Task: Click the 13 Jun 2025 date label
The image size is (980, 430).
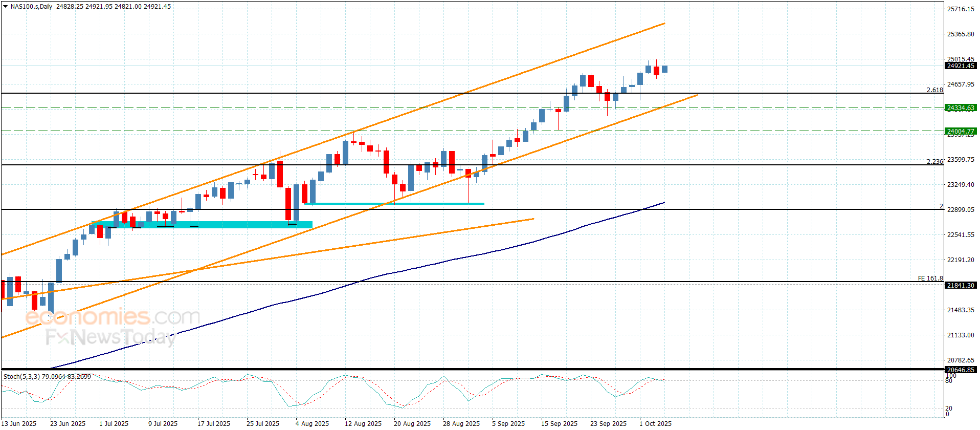Action: click(x=19, y=424)
